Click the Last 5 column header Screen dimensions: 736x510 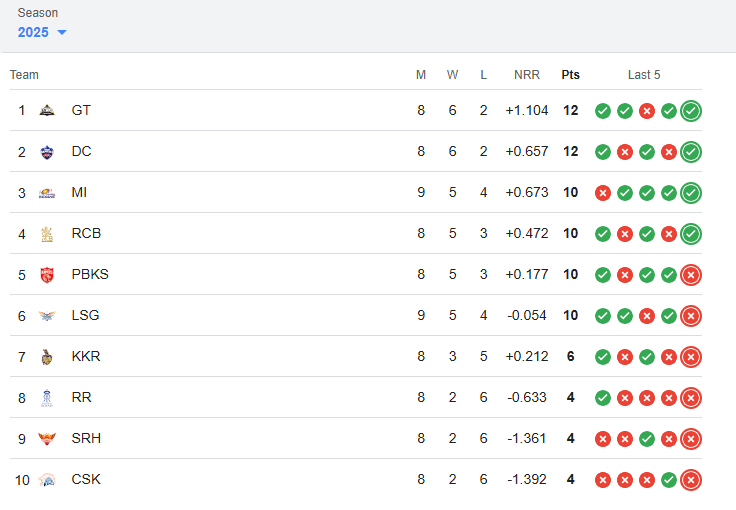644,75
